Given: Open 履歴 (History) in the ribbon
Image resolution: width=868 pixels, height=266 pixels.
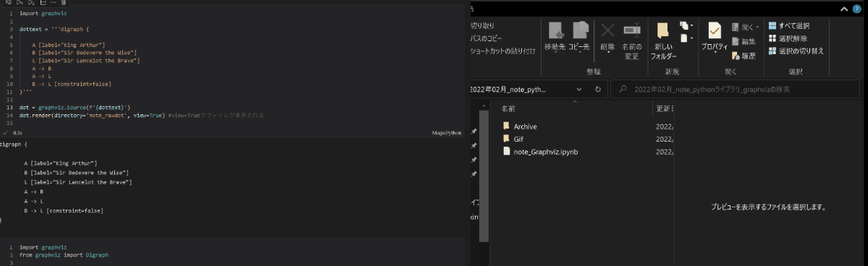Looking at the screenshot, I should coord(743,56).
